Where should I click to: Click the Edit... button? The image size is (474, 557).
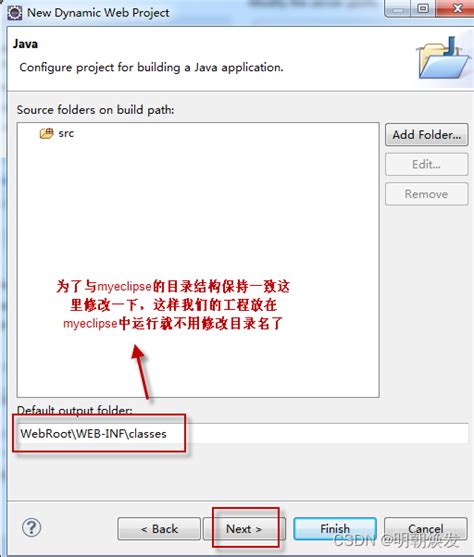[x=426, y=164]
